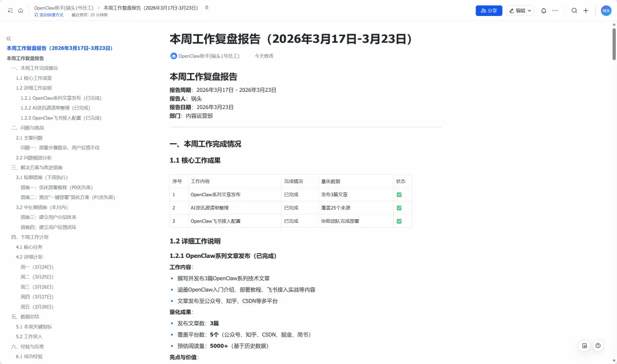Viewport: 617px width, 364px height.
Task: Jump to outline 二、问题与挑战
Action: tap(27, 128)
